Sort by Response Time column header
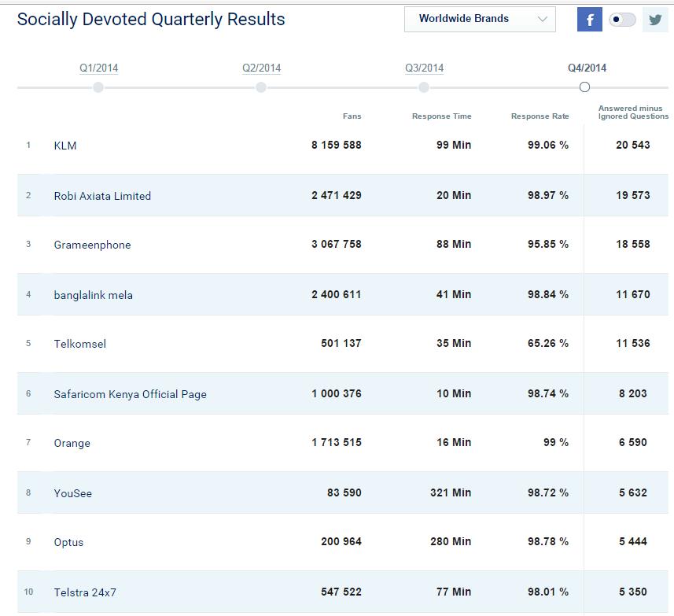 coord(441,116)
